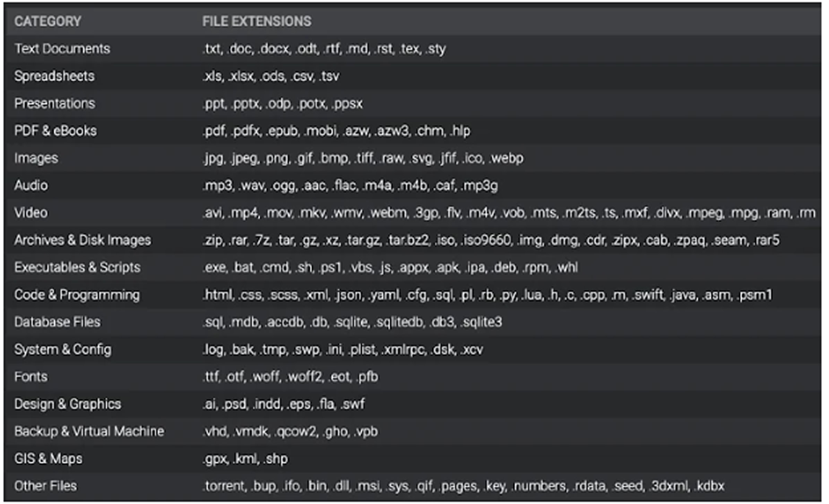
Task: Select the System & Config row
Action: [413, 349]
